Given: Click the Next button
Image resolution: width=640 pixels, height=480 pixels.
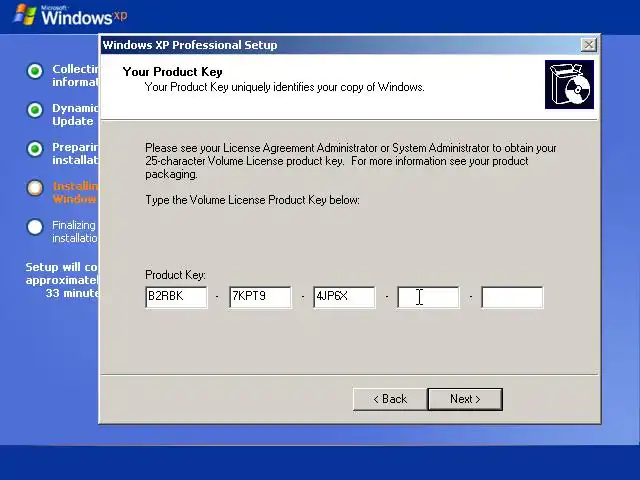Looking at the screenshot, I should (x=465, y=399).
